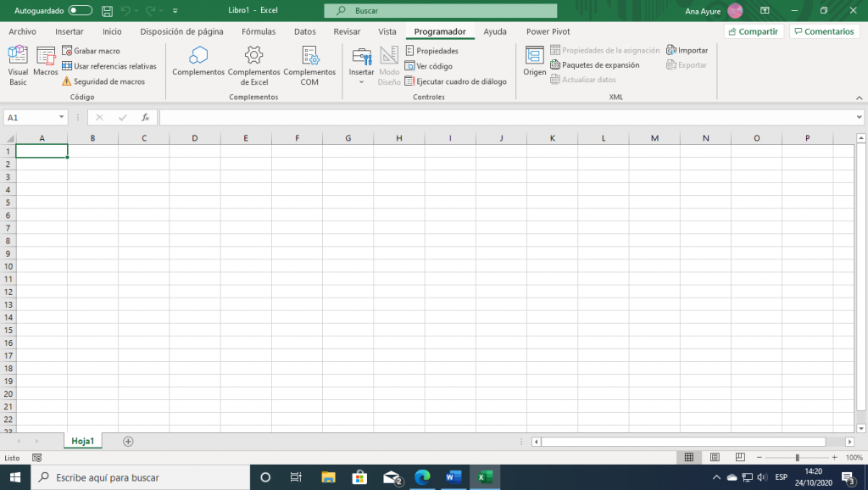
Task: Open the Ana Ayure account profile
Action: [714, 10]
